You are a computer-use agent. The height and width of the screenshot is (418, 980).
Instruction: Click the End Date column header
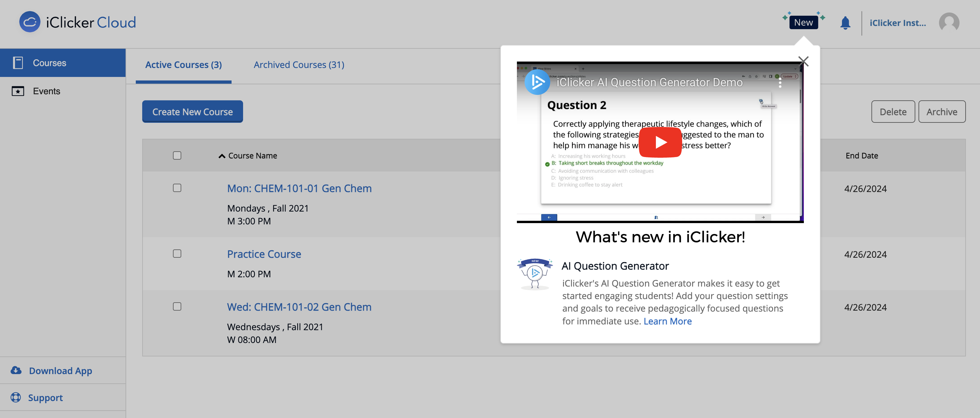(862, 155)
